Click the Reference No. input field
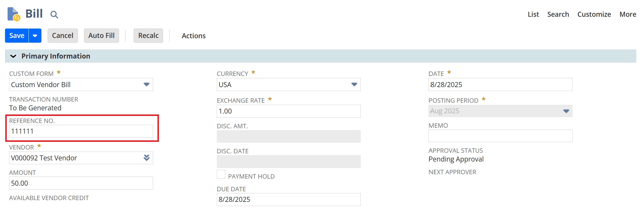 [81, 131]
